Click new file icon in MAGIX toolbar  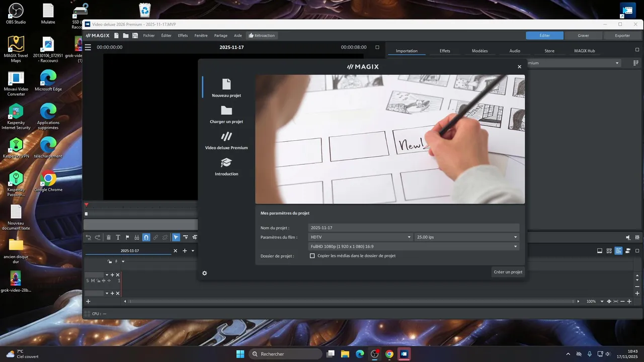116,36
